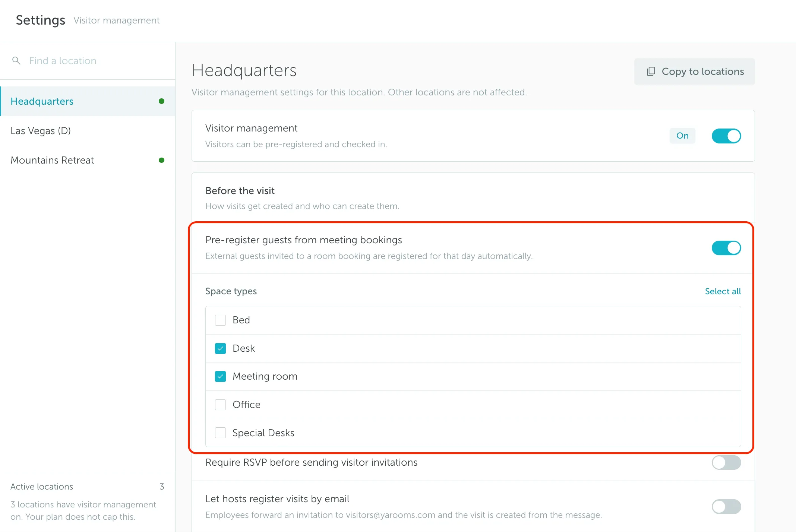Viewport: 796px width, 532px height.
Task: Enable Let hosts register visits by email
Action: click(x=726, y=507)
